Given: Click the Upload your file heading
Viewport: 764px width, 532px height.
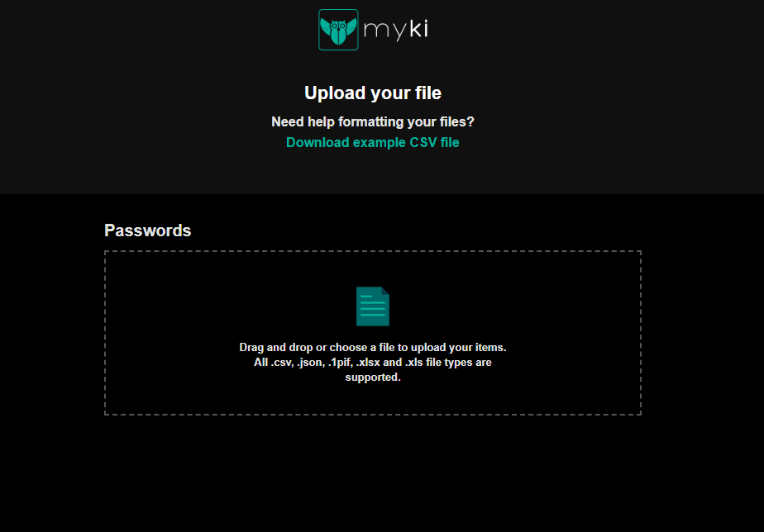Looking at the screenshot, I should tap(373, 93).
